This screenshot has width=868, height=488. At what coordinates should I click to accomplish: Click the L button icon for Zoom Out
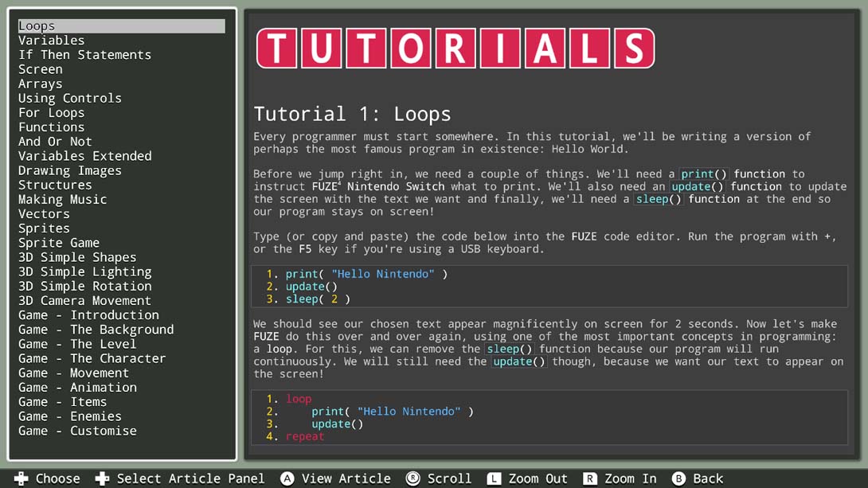click(x=494, y=478)
